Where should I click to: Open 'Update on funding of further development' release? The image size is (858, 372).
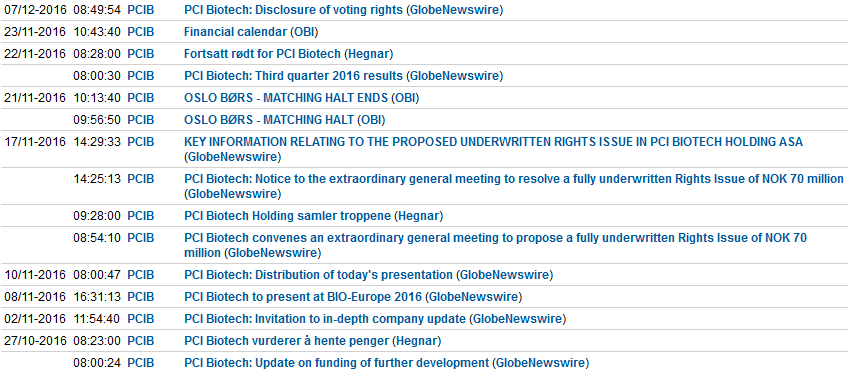pyautogui.click(x=336, y=363)
